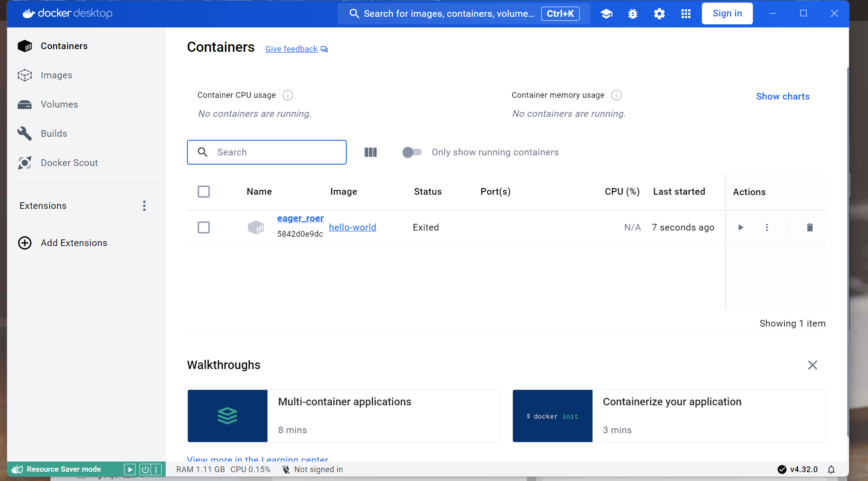Image resolution: width=868 pixels, height=481 pixels.
Task: Sort by Last started column header
Action: (679, 192)
